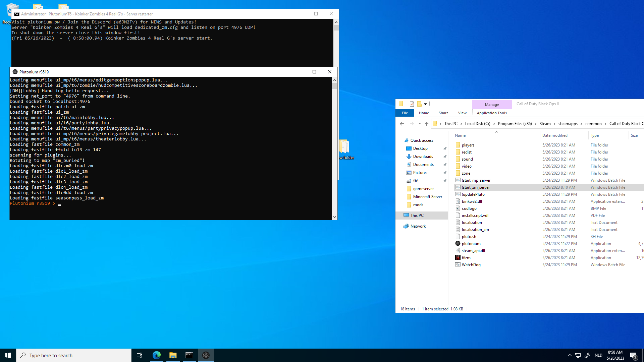Image resolution: width=644 pixels, height=362 pixels.
Task: Expand the chevron after common in address bar
Action: coord(605,124)
